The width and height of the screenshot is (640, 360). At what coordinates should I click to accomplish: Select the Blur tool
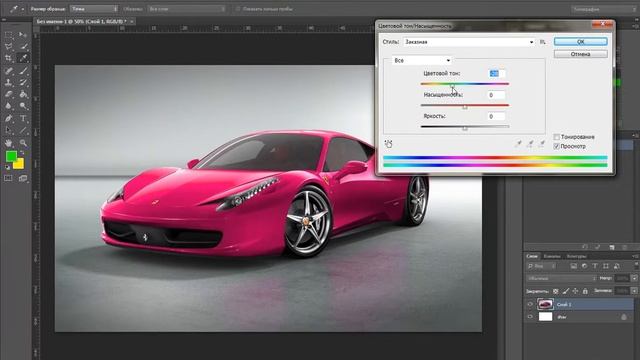click(9, 106)
